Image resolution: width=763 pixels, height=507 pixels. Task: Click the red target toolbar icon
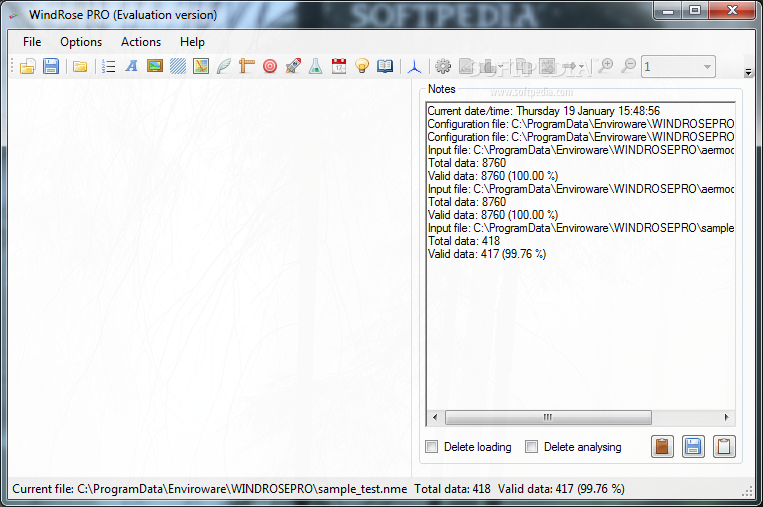pos(270,66)
